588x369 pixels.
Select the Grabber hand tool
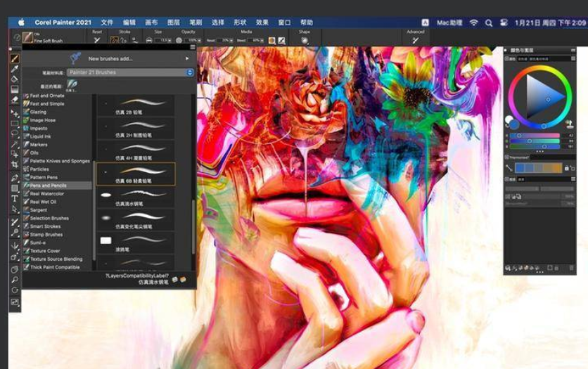[15, 270]
